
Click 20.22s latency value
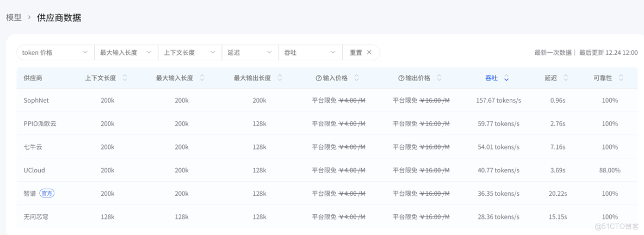coord(558,194)
